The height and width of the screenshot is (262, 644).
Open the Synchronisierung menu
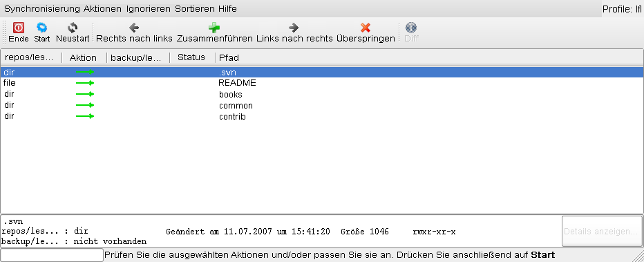(42, 8)
